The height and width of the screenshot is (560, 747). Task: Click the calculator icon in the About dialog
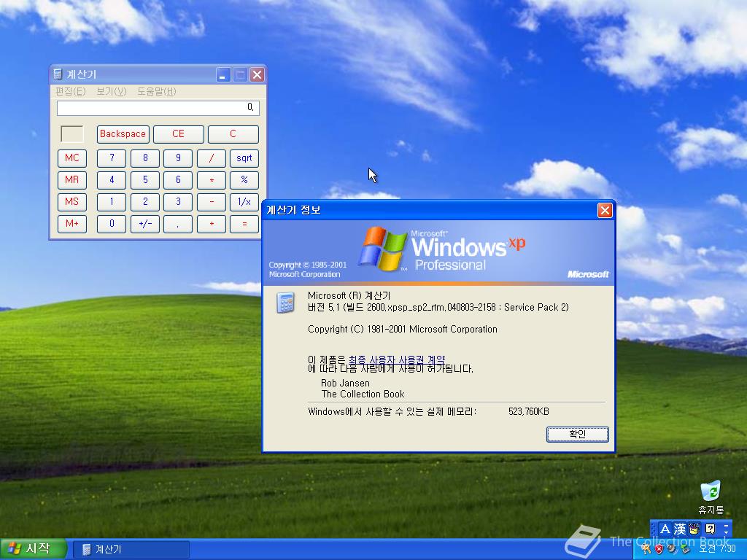pyautogui.click(x=285, y=303)
